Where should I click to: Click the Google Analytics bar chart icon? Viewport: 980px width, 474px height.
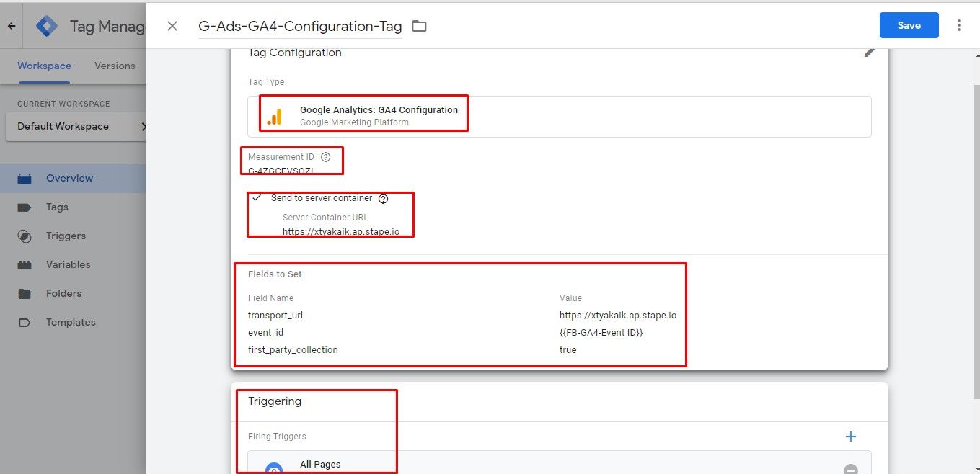tap(274, 117)
